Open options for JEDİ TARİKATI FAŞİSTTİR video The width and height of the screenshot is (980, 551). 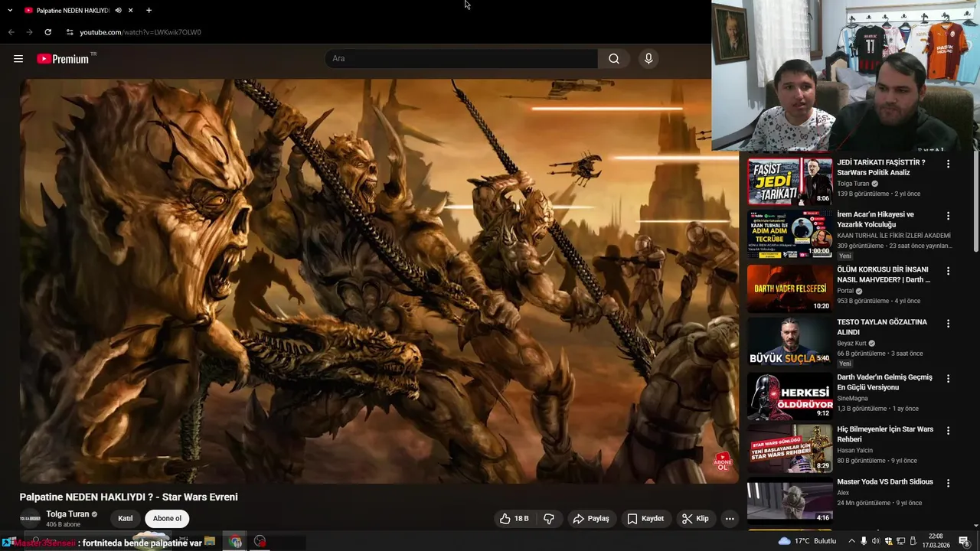click(x=948, y=164)
